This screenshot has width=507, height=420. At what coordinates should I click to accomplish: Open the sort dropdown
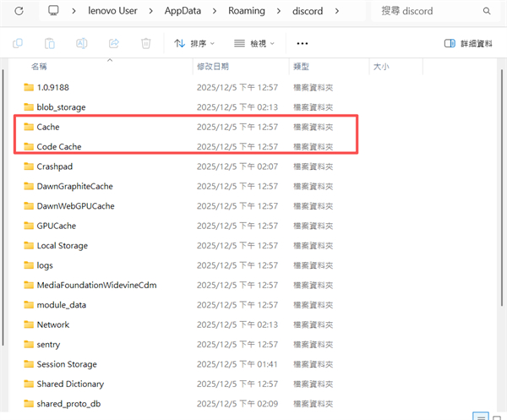[x=194, y=43]
